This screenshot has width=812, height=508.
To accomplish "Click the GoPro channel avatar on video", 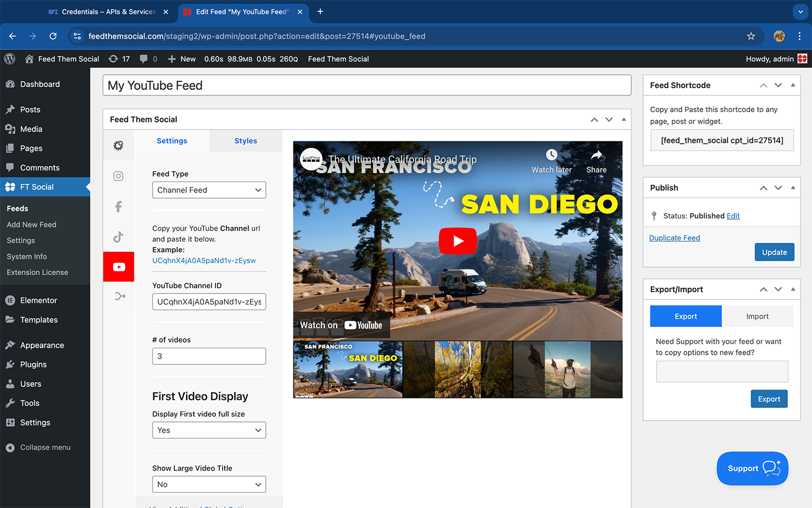I will click(311, 159).
